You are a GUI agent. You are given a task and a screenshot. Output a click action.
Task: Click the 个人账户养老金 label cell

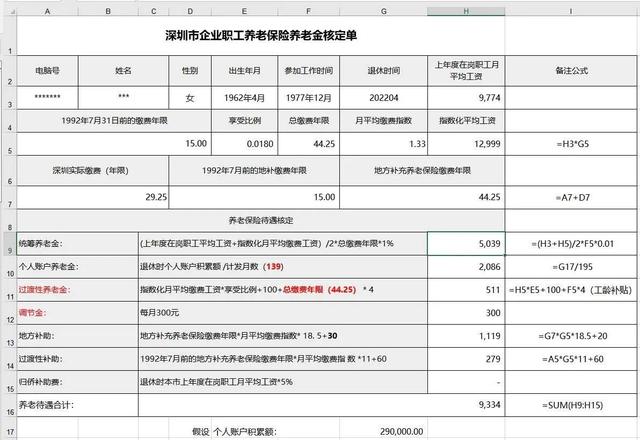pos(78,267)
